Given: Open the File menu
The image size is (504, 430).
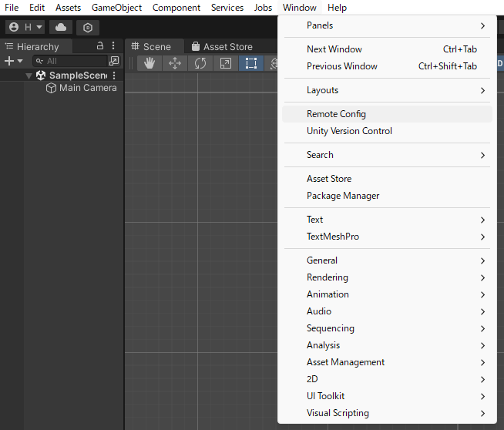Looking at the screenshot, I should pos(12,8).
